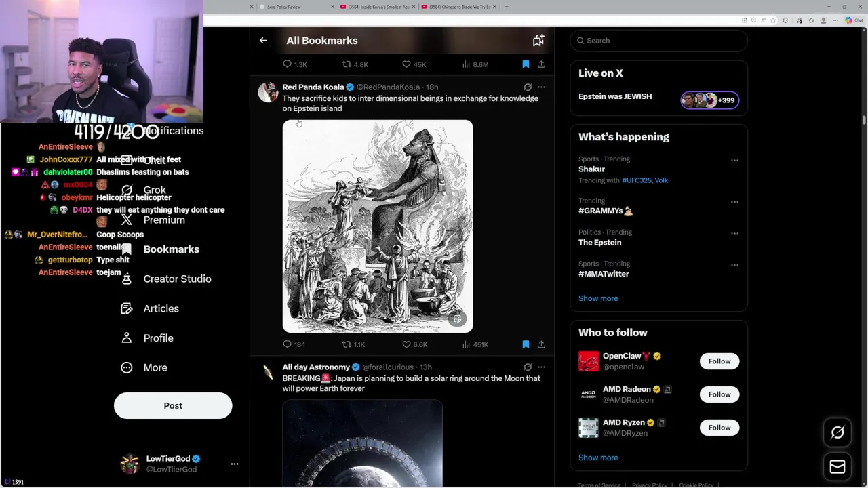Switch to Chinese vs Black tab
Screen dimensions: 868x488
click(458, 7)
